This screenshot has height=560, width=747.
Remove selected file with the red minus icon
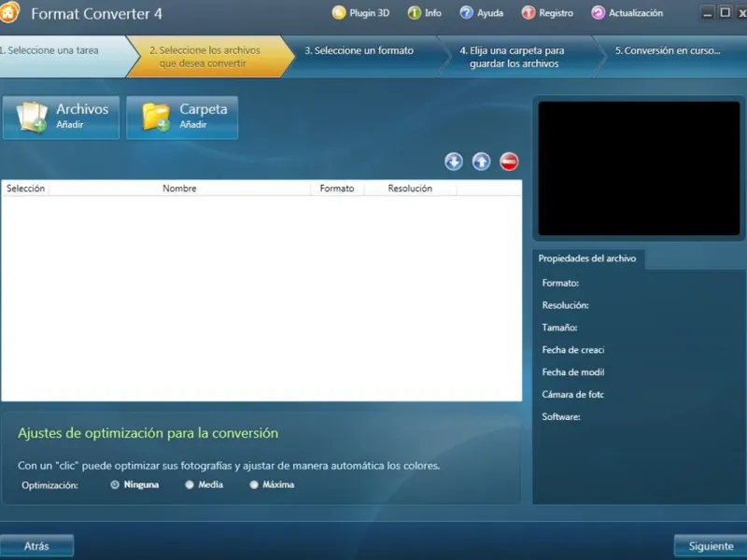point(509,161)
